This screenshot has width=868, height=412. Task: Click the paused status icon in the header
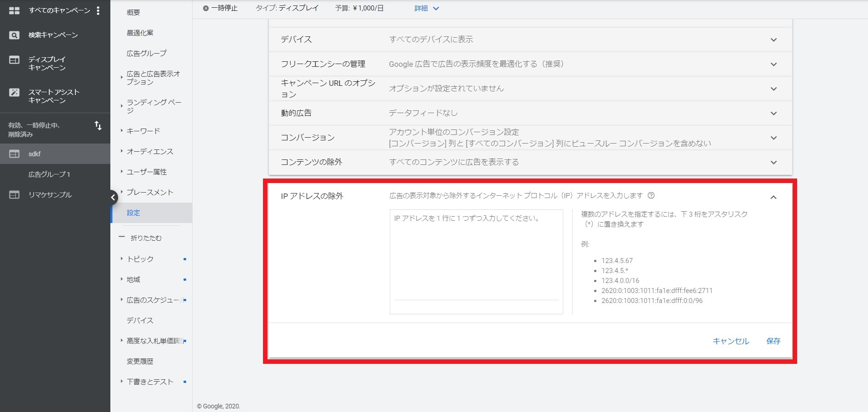(x=206, y=8)
